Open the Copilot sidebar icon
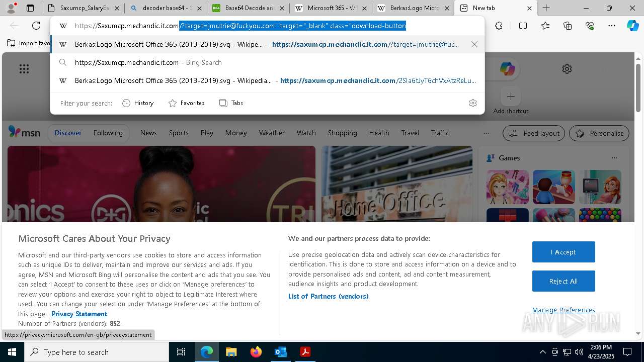The image size is (644, 362). (x=632, y=26)
